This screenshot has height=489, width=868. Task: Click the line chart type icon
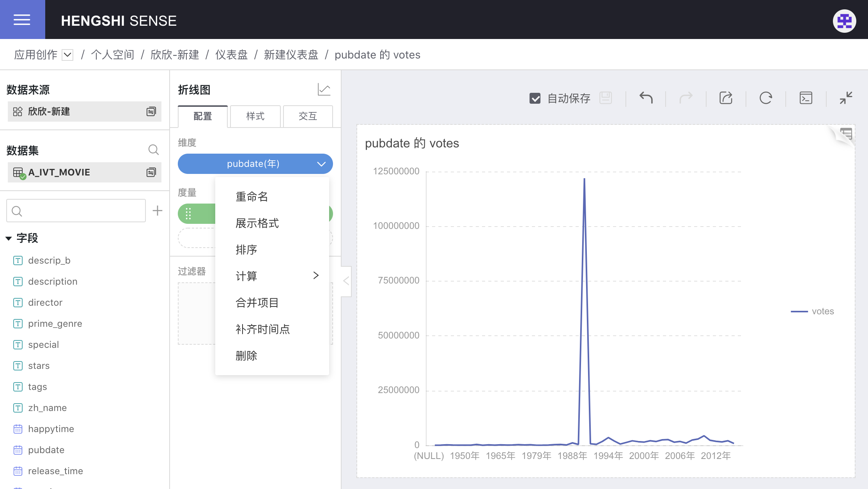324,90
